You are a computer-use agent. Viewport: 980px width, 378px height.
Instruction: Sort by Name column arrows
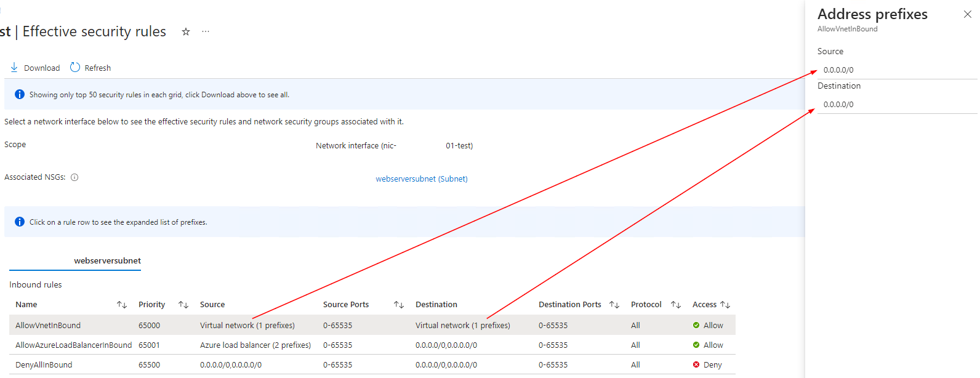[122, 305]
